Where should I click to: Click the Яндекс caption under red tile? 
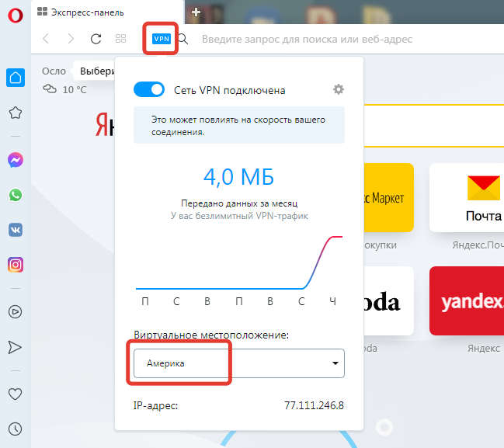[484, 348]
